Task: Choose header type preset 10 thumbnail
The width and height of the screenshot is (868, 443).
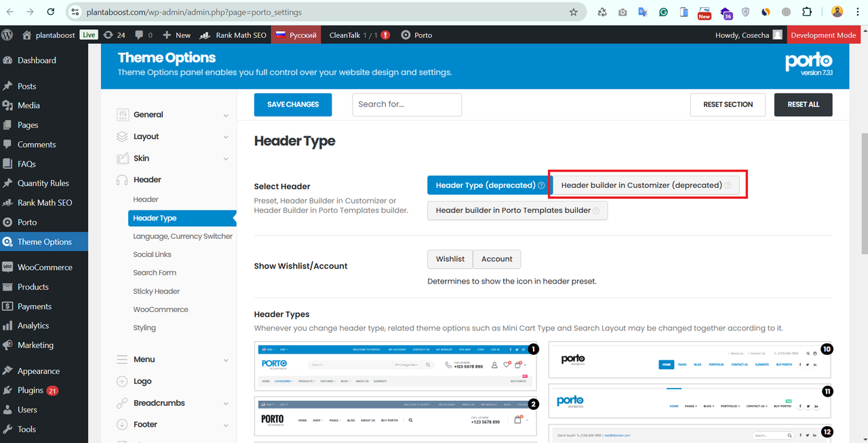Action: click(x=690, y=360)
